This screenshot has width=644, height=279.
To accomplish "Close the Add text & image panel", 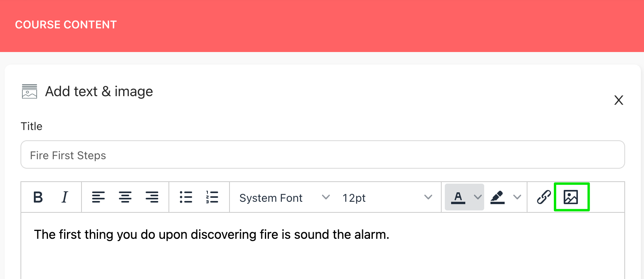I will (x=619, y=100).
